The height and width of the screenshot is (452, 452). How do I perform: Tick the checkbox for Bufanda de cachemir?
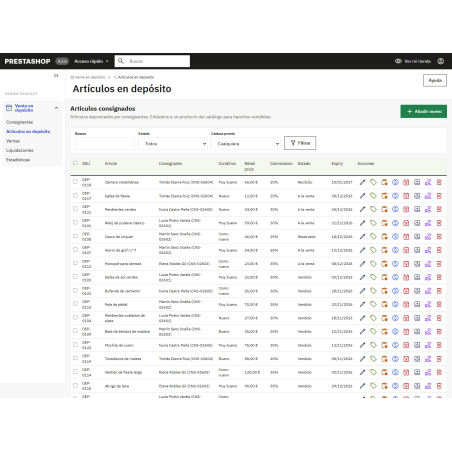(x=75, y=290)
